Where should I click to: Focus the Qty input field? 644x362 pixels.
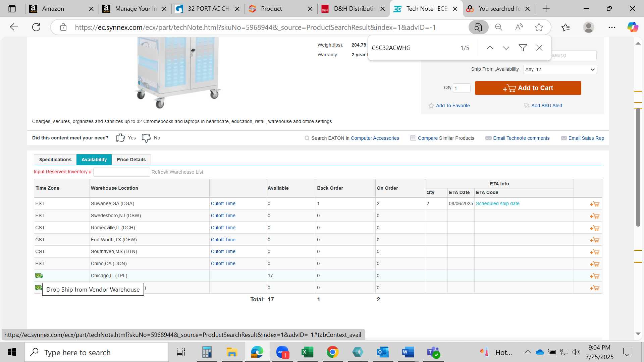point(462,88)
